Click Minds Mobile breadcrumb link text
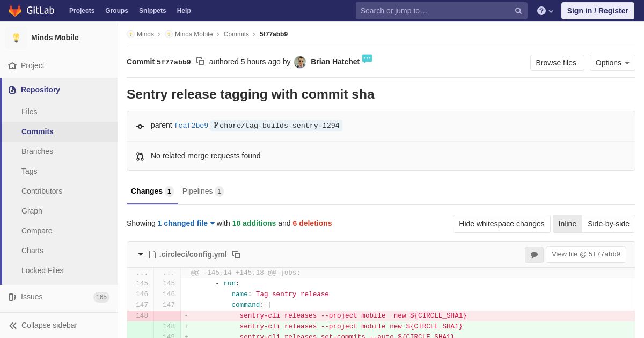Screen dimensions: 644x338 (194, 34)
